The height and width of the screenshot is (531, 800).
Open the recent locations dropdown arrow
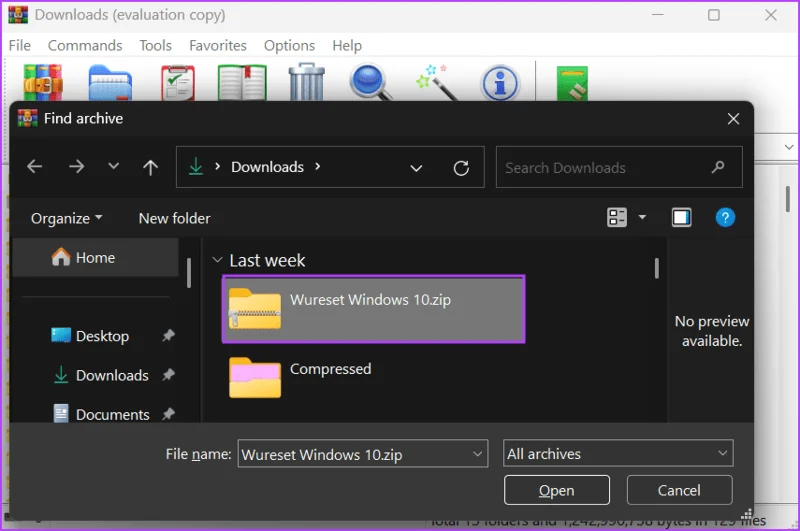pos(113,166)
